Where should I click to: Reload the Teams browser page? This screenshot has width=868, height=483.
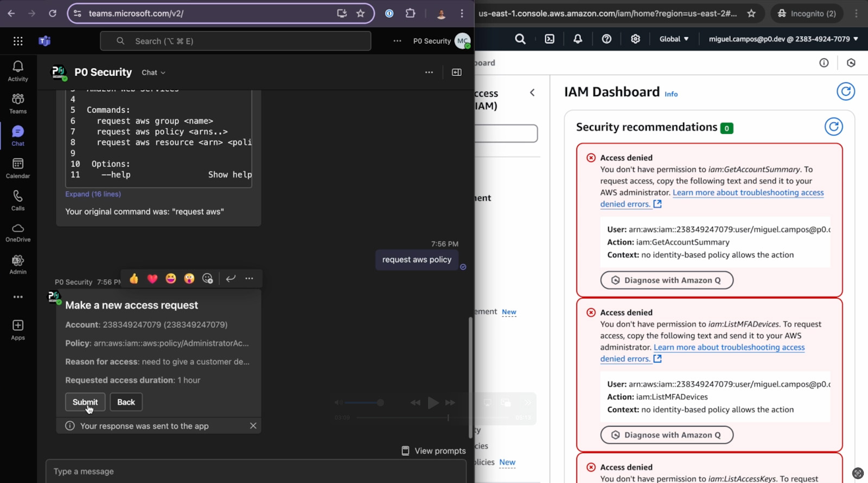[x=53, y=13]
